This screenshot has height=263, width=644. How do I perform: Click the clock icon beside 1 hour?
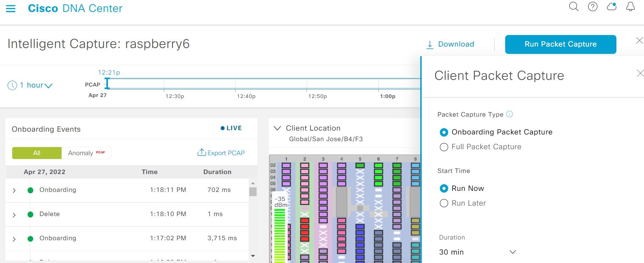[12, 85]
